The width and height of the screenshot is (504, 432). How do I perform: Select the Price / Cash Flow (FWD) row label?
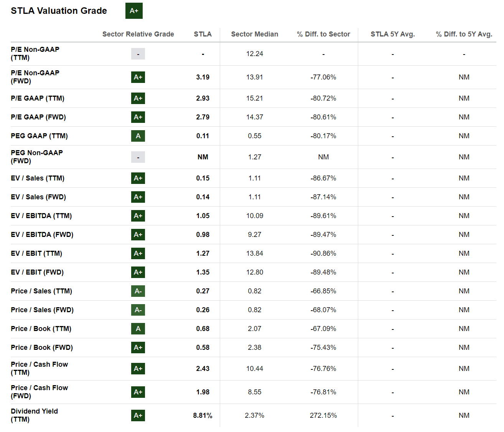39,392
